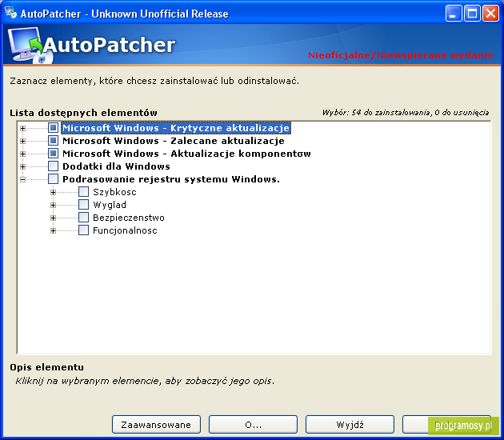Expand the Krytyczne aktualizacje tree node

click(22, 128)
